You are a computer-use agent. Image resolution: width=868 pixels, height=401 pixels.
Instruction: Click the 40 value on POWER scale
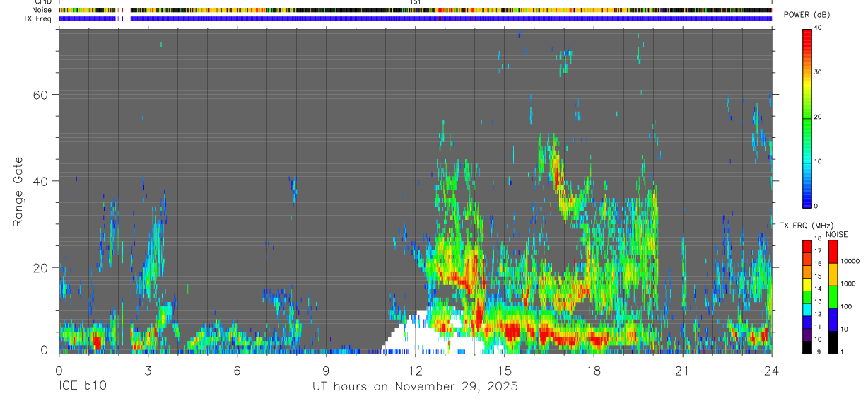pyautogui.click(x=819, y=28)
